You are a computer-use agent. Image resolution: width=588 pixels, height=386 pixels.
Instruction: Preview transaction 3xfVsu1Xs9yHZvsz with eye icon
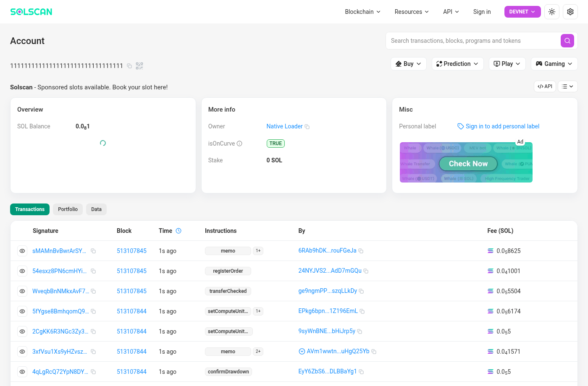(22, 352)
